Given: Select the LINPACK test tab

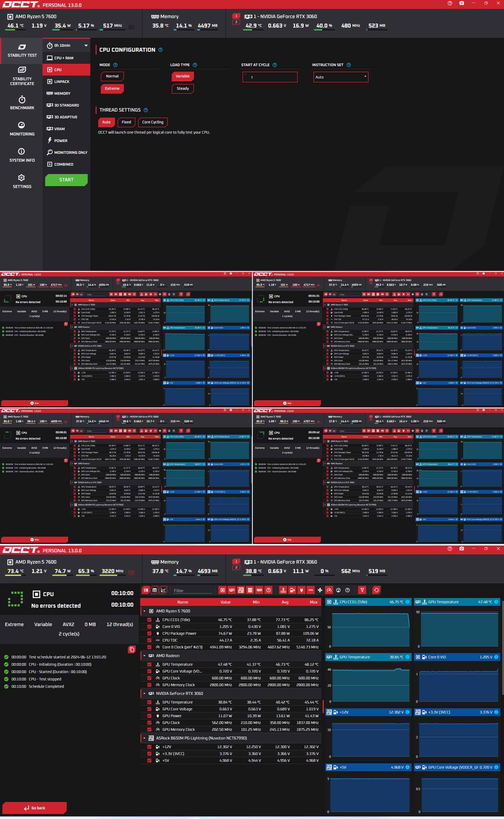Looking at the screenshot, I should 62,82.
